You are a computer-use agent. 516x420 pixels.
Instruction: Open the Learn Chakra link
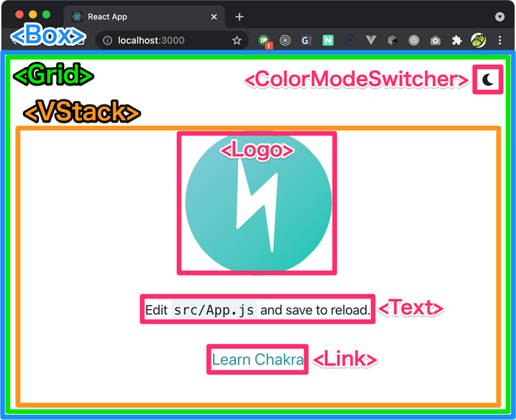click(257, 360)
